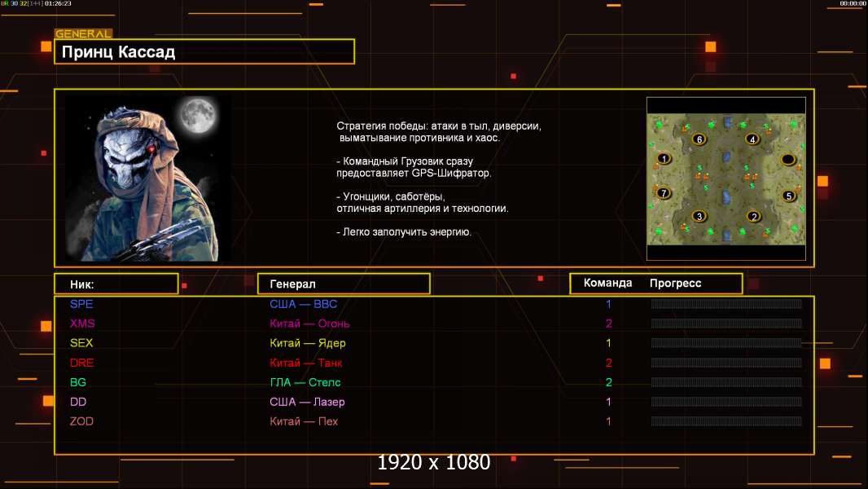The image size is (868, 489).
Task: Select start position 6 on the map
Action: 699,139
